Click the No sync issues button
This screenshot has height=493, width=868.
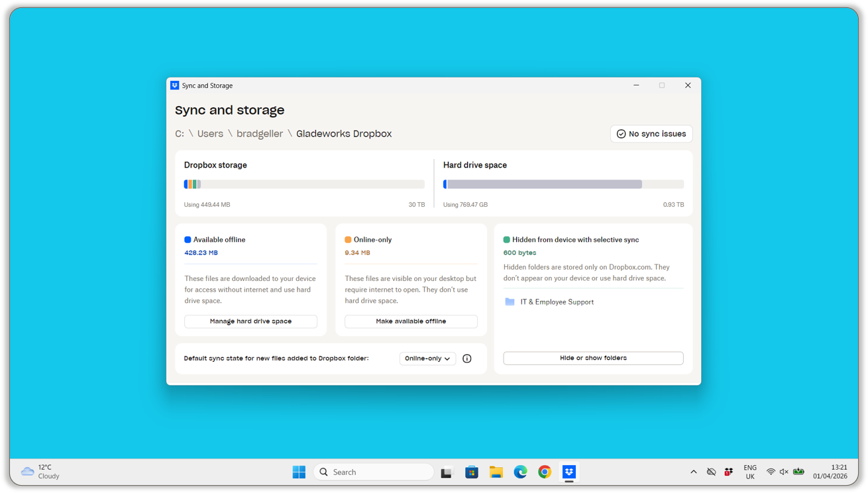(x=651, y=134)
